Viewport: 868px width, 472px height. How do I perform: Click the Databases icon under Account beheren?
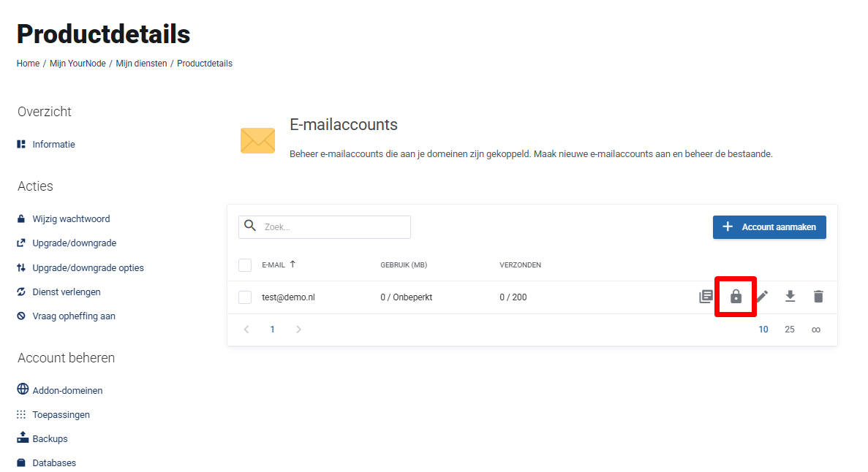pos(22,462)
